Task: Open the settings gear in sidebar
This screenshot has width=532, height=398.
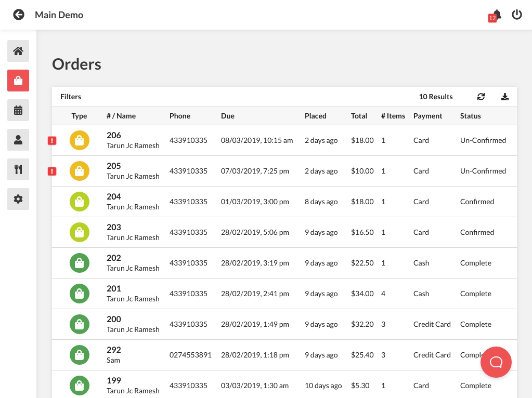Action: (18, 199)
